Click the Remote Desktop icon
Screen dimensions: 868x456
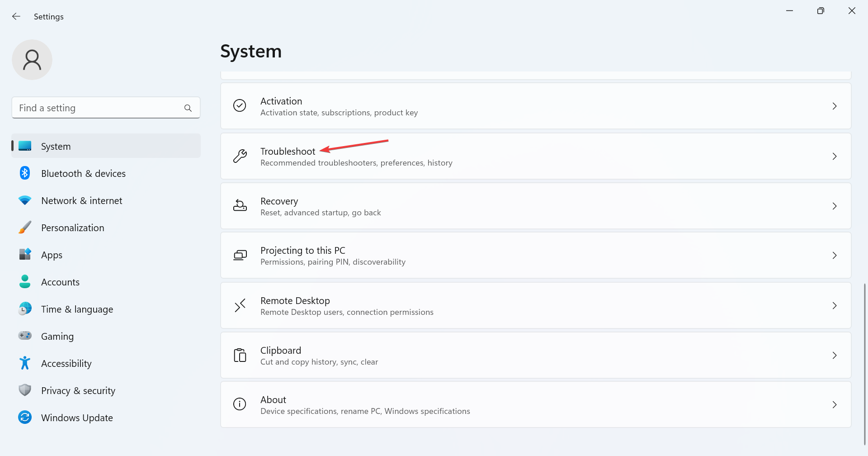(x=240, y=305)
